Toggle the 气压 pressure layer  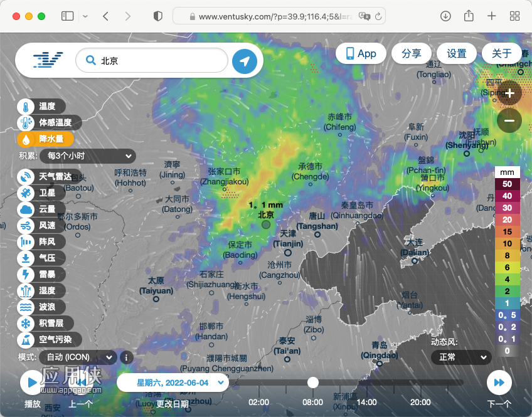[x=41, y=258]
